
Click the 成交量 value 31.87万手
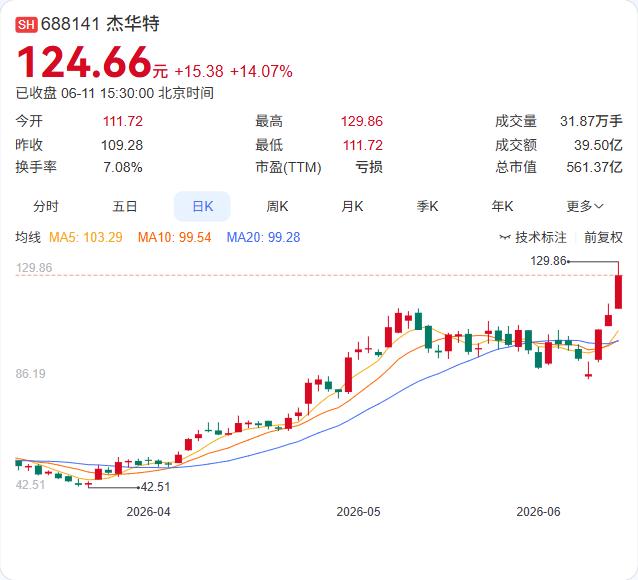coord(591,121)
